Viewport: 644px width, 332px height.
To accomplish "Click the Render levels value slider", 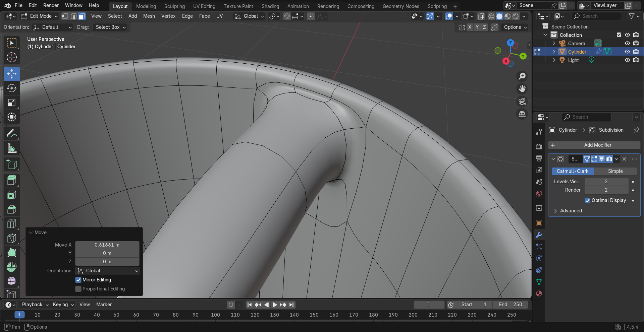I will click(606, 190).
